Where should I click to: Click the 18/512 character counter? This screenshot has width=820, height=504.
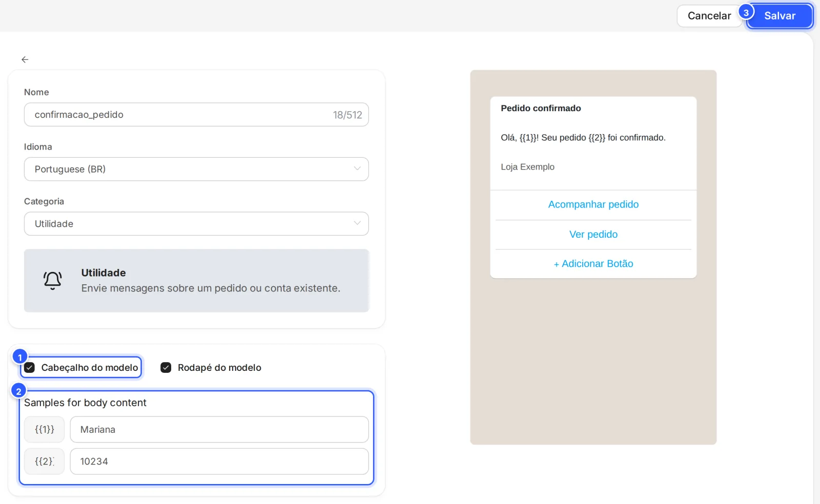point(347,115)
